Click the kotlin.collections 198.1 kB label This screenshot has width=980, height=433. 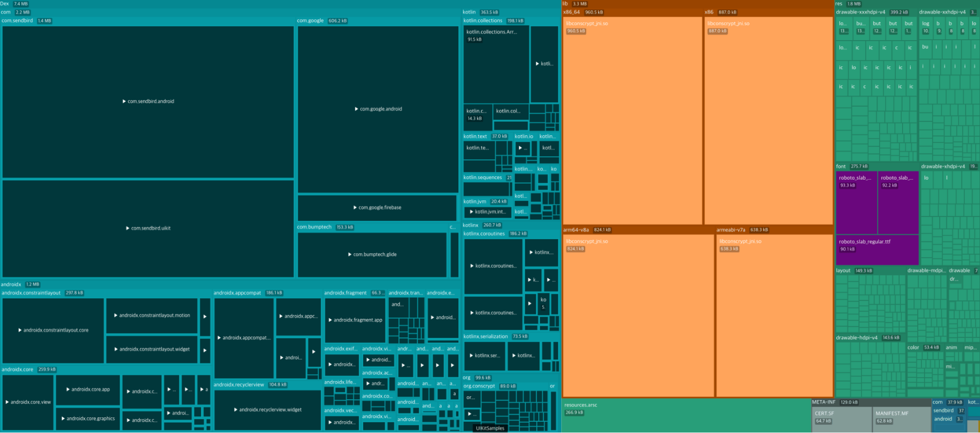pyautogui.click(x=494, y=21)
